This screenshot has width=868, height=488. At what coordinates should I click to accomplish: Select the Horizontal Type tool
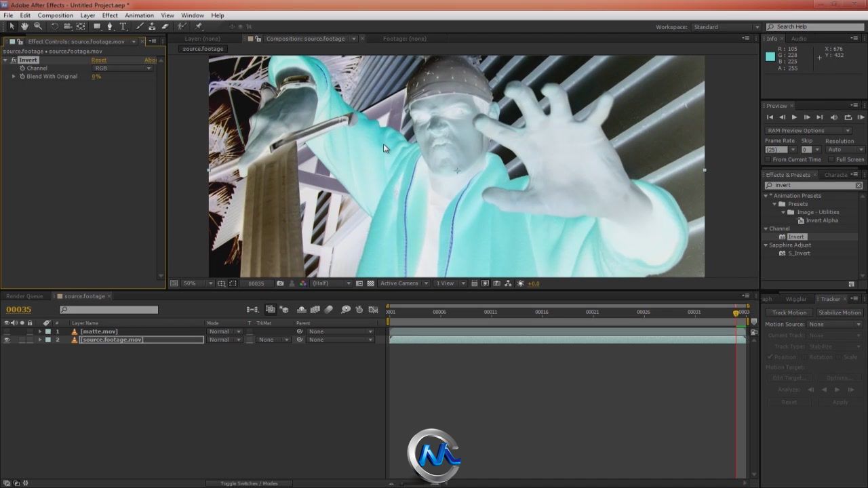123,26
